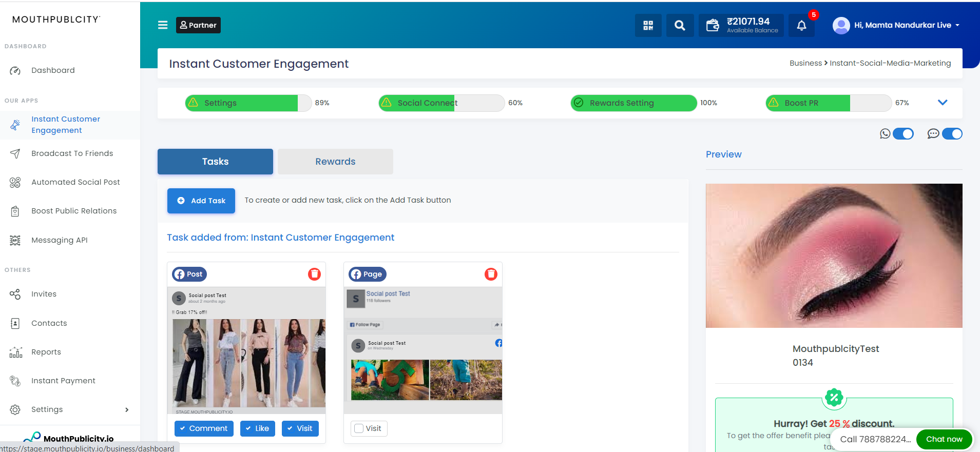Click the Facebook Page preview thumbnail

[423, 350]
